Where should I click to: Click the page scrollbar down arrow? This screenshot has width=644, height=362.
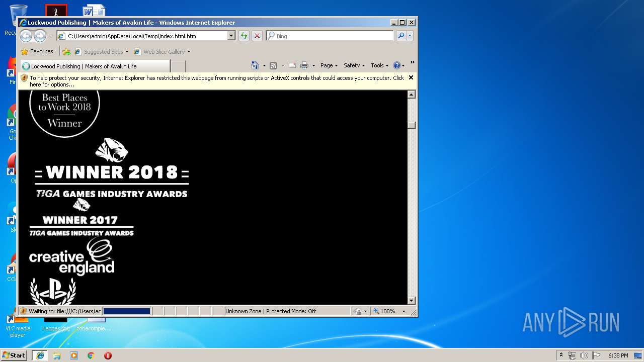(x=412, y=301)
